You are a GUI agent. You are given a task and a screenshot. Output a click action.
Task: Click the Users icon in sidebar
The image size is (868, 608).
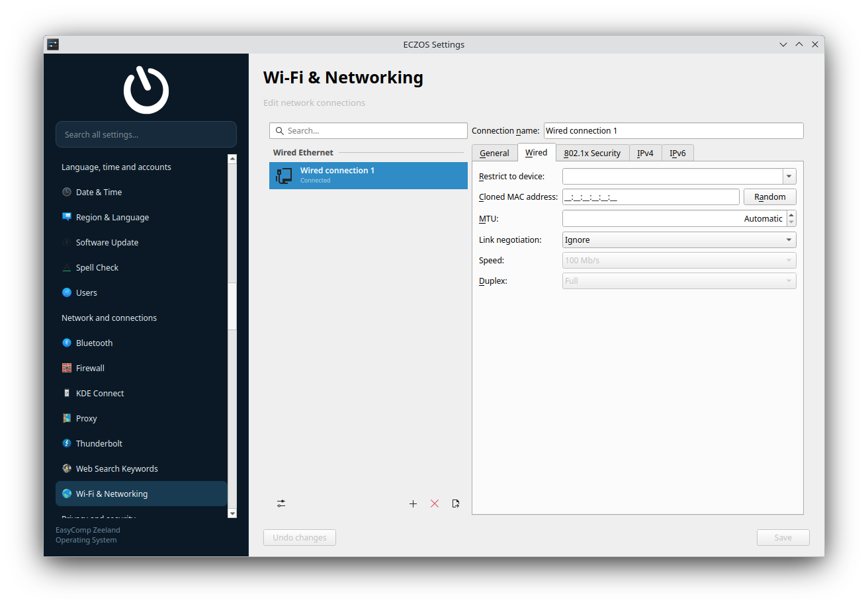[67, 292]
